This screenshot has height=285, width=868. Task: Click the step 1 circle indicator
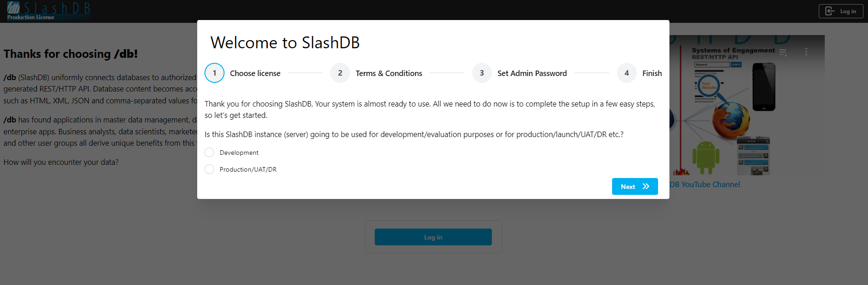click(214, 73)
